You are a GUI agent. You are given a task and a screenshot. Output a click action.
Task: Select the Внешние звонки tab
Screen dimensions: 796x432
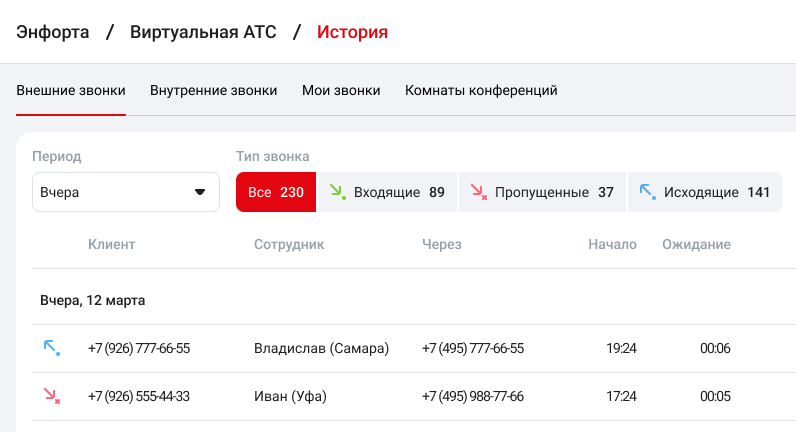[71, 90]
